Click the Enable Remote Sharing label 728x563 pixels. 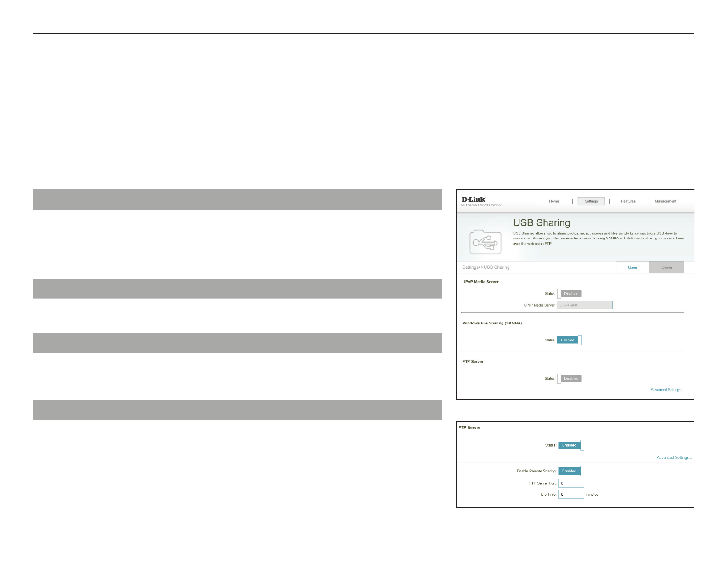(x=536, y=471)
